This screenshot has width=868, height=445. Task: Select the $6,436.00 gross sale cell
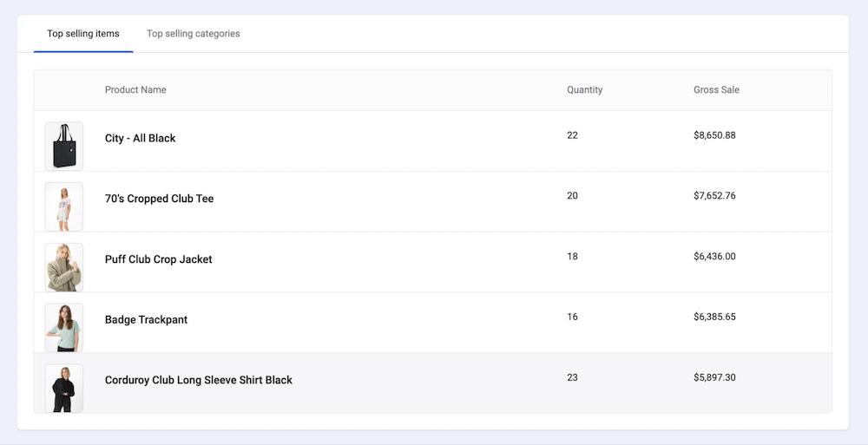pyautogui.click(x=714, y=257)
